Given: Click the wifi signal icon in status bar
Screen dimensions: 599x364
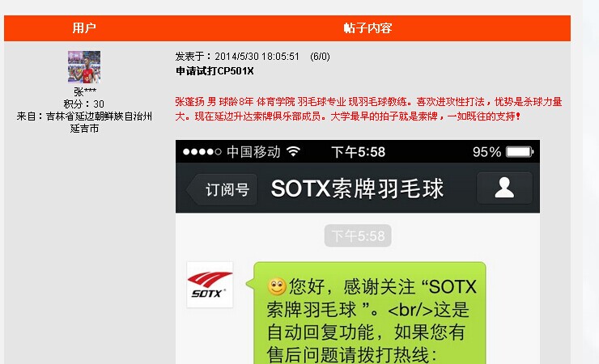Looking at the screenshot, I should tap(293, 151).
